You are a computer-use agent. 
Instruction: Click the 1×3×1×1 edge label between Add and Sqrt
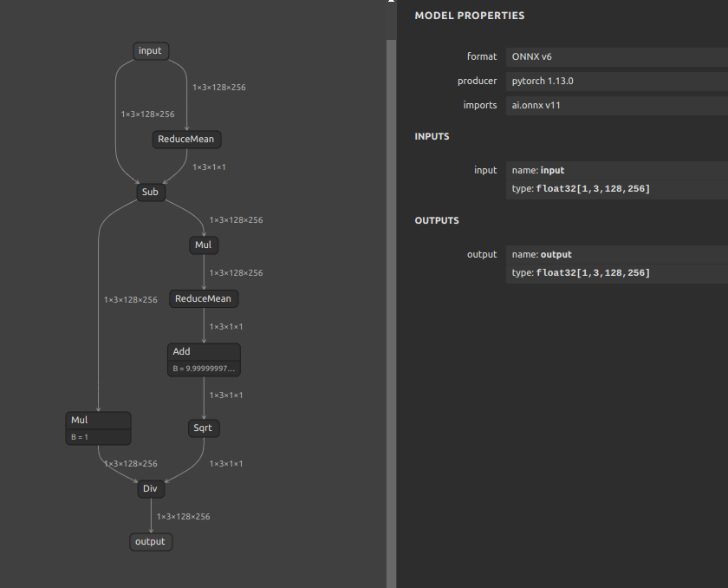pyautogui.click(x=226, y=395)
